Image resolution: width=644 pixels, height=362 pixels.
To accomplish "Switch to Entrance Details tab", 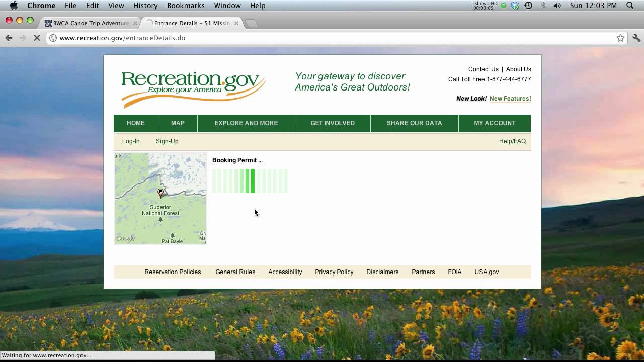I will point(192,23).
